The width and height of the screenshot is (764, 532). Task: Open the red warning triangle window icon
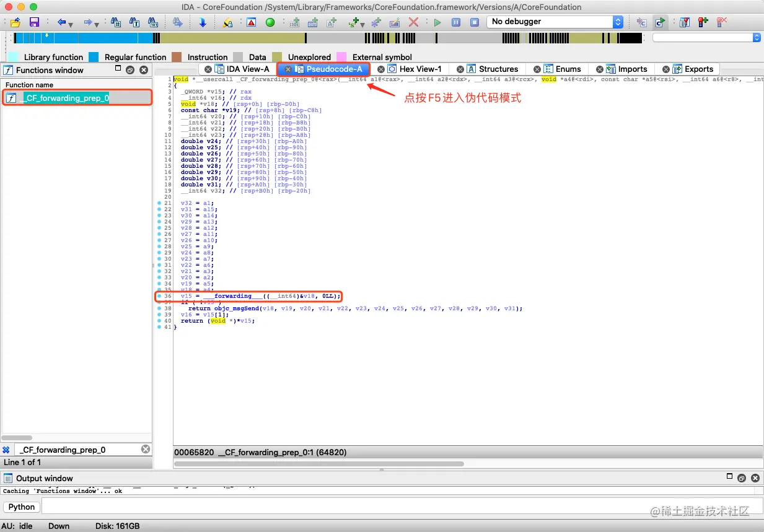coord(251,22)
